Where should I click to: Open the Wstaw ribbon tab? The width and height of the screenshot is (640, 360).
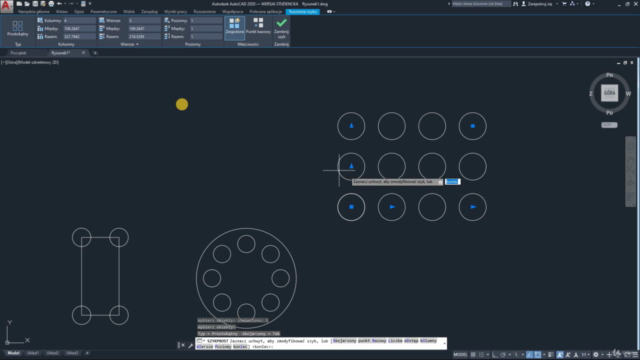click(x=62, y=11)
